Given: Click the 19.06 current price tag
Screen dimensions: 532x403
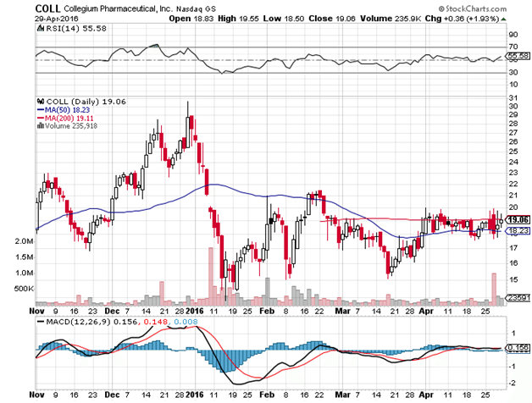Looking at the screenshot, I should (518, 219).
